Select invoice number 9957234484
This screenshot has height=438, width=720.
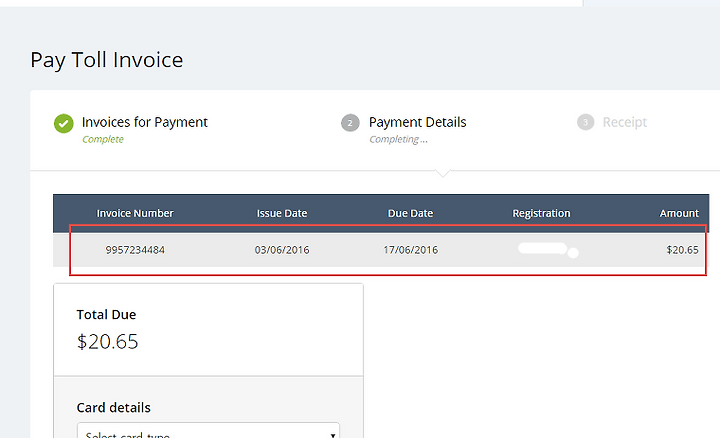click(135, 250)
